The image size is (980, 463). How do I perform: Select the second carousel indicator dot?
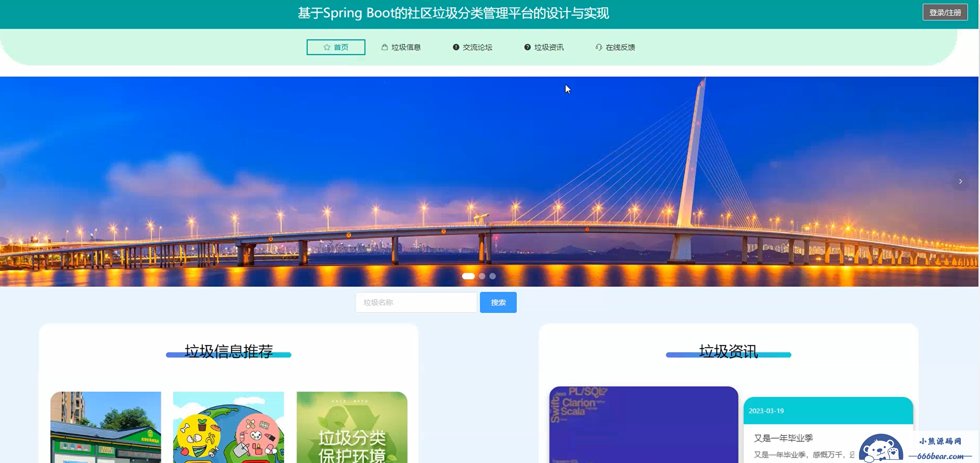pos(482,276)
